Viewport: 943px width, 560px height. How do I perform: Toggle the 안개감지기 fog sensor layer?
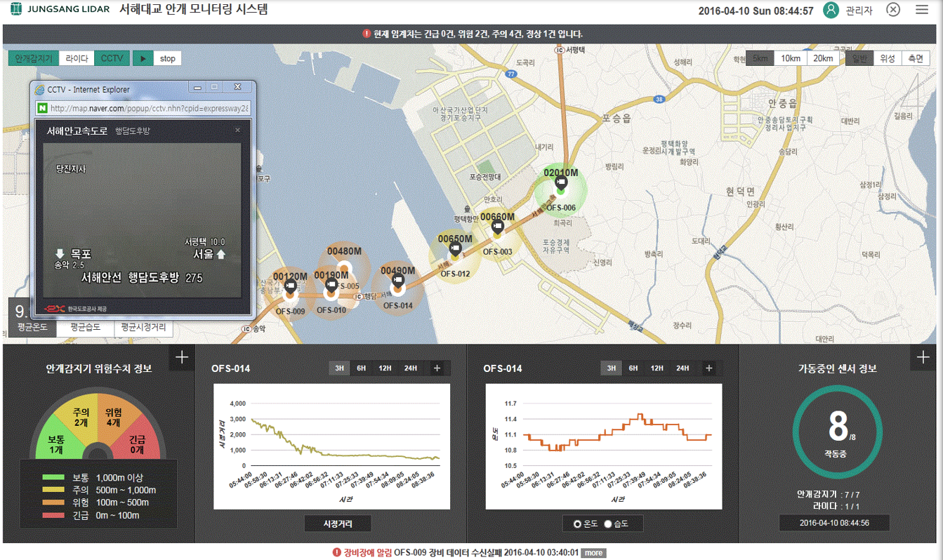(34, 58)
